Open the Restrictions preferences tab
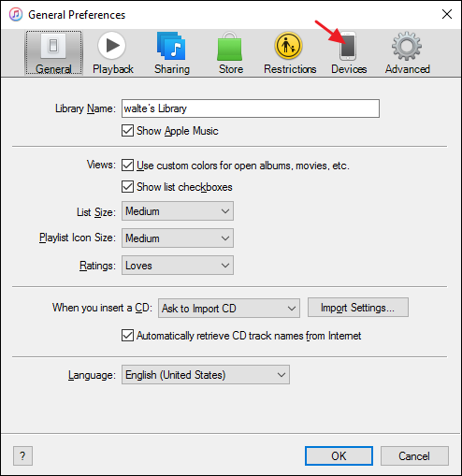The image size is (462, 476). (x=290, y=53)
